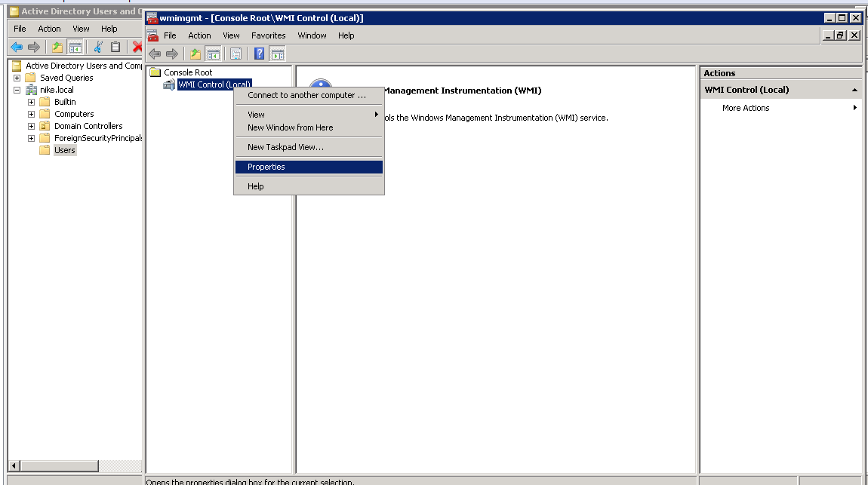Screen dimensions: 868x485
Task: Click Up one level icon in Active Directory toolbar
Action: point(57,47)
